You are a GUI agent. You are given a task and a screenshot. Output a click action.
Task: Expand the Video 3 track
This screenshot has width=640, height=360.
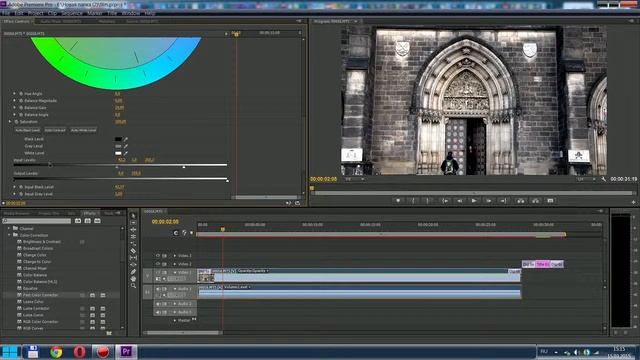click(x=175, y=256)
